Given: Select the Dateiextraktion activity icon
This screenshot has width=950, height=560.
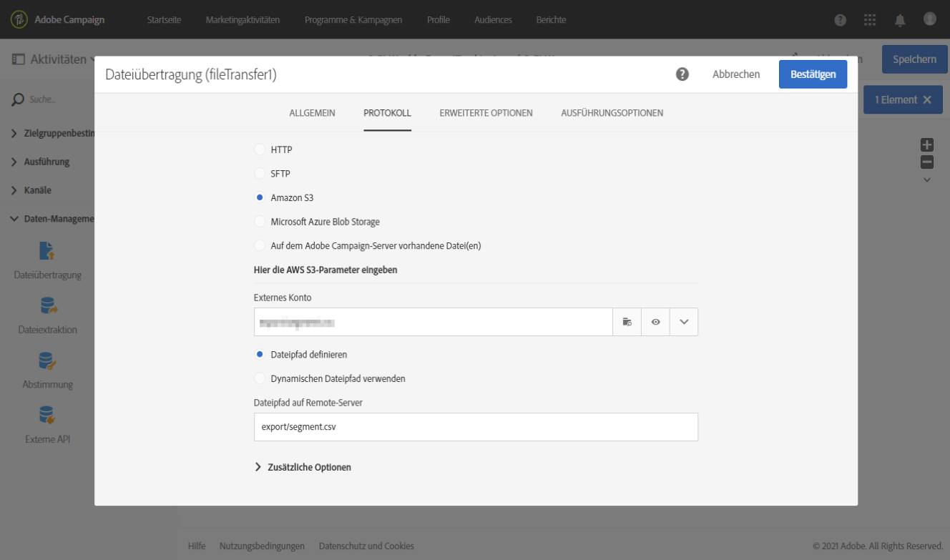Looking at the screenshot, I should (x=48, y=305).
